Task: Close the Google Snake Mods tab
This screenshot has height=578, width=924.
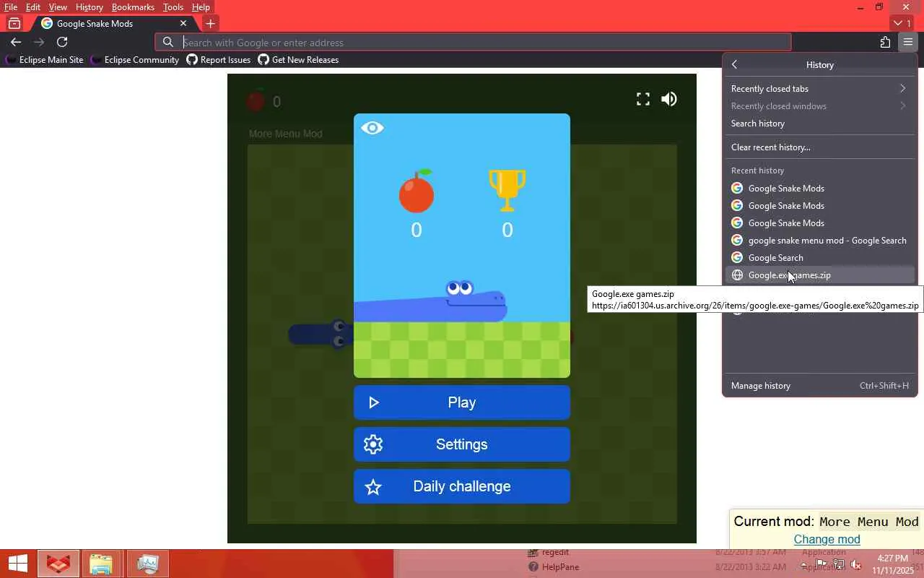Action: point(183,23)
